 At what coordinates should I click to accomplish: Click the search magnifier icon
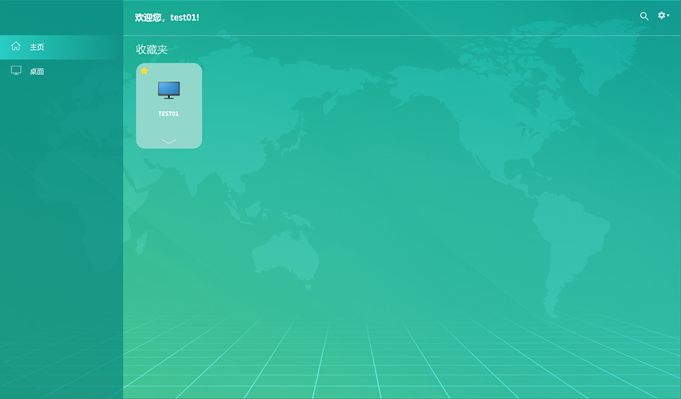pyautogui.click(x=644, y=16)
